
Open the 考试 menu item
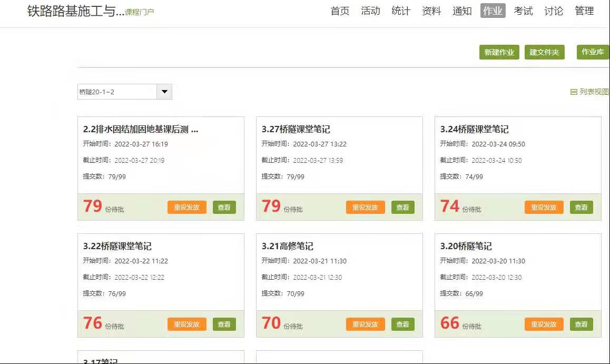click(x=523, y=11)
